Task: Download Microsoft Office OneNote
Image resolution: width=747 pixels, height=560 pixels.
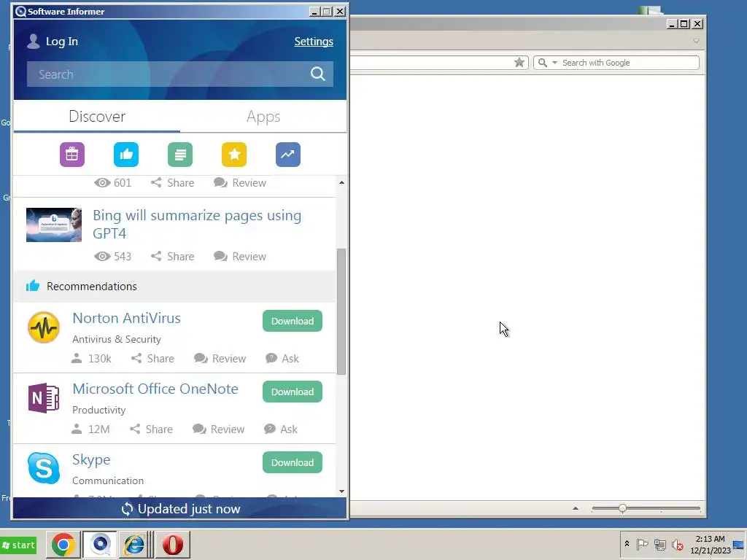Action: pos(293,392)
